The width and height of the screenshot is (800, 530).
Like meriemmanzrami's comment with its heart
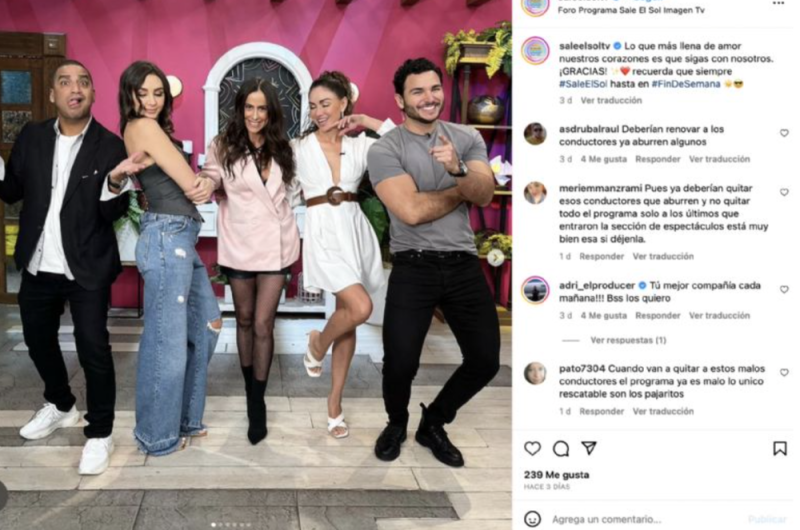784,192
